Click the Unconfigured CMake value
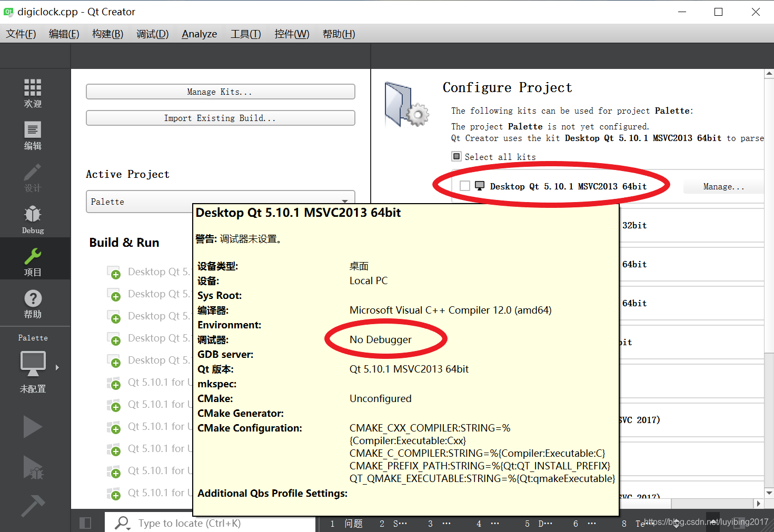Image resolution: width=774 pixels, height=532 pixels. tap(381, 398)
